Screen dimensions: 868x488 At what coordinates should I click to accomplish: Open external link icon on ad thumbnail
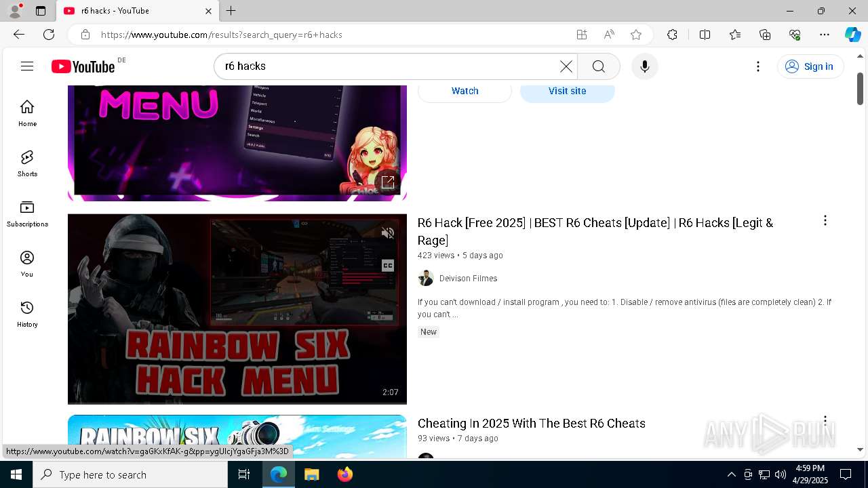tap(388, 182)
